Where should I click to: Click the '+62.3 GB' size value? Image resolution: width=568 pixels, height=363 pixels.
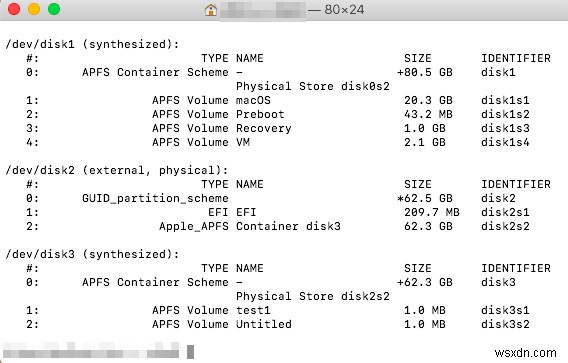pos(425,283)
